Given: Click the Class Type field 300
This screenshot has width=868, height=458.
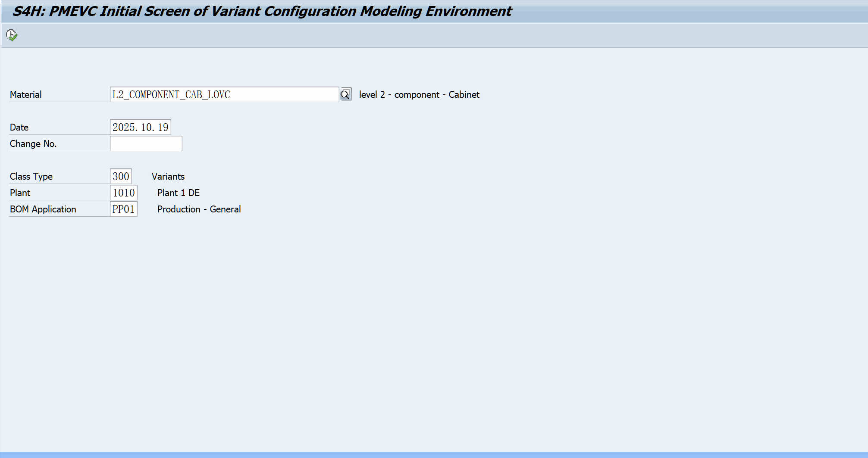Looking at the screenshot, I should point(121,176).
